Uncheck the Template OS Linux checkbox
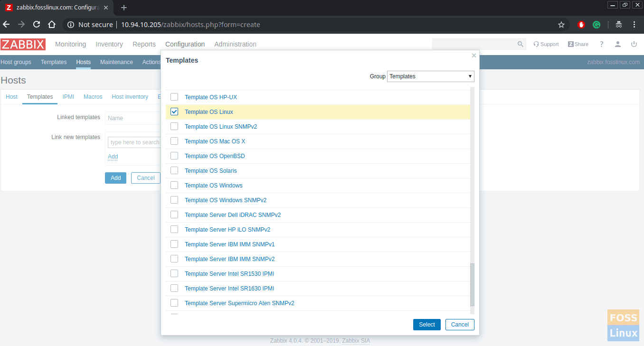Viewport: 644px width, 346px height. click(174, 112)
